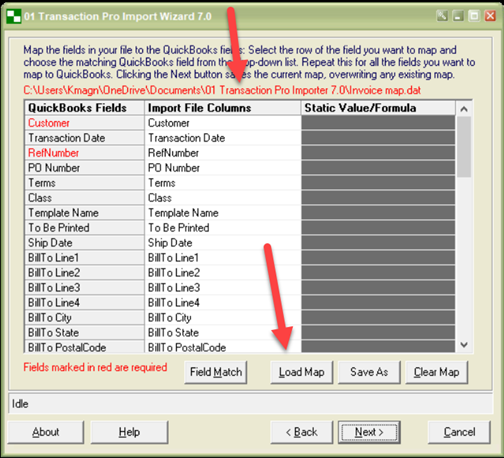Click the Field Match button
The height and width of the screenshot is (458, 504).
pos(216,372)
